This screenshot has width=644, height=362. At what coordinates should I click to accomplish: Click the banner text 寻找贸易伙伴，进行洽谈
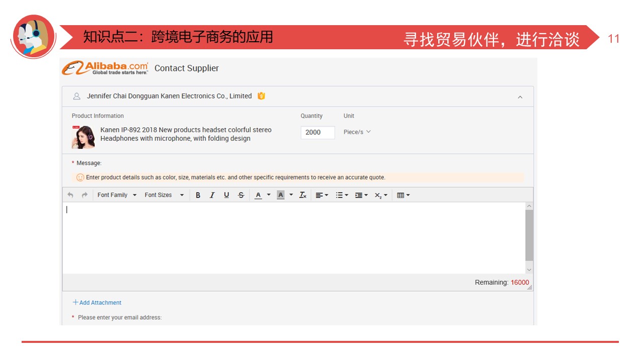pyautogui.click(x=492, y=39)
